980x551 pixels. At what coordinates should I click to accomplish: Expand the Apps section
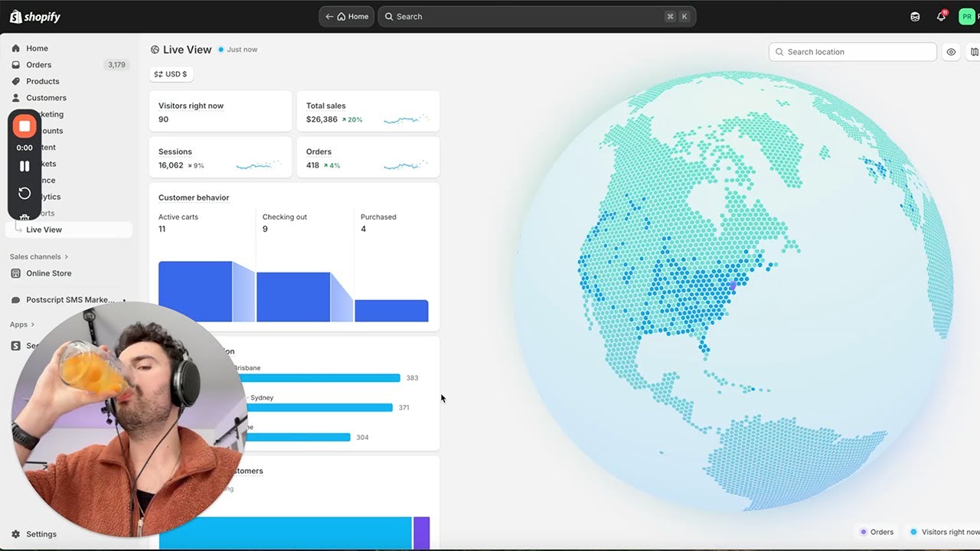[x=22, y=324]
